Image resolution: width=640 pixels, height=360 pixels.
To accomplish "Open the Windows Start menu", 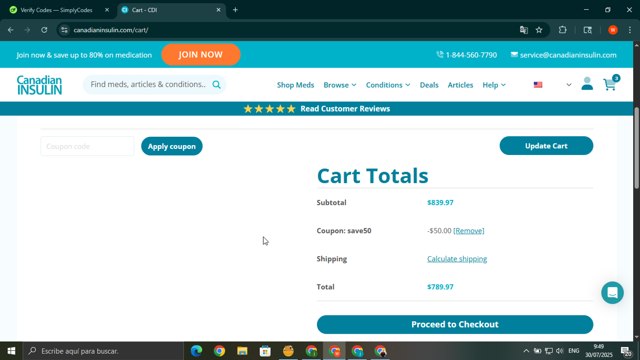I will click(11, 351).
